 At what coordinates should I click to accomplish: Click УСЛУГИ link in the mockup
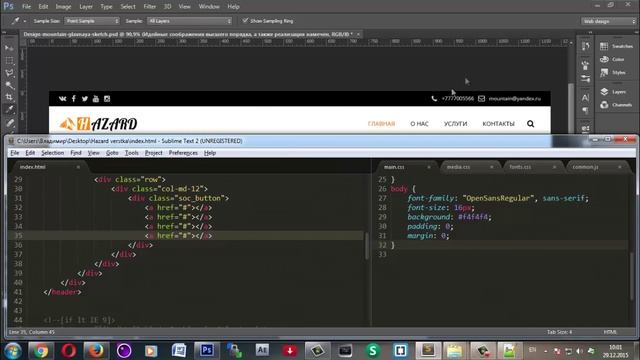click(x=456, y=124)
